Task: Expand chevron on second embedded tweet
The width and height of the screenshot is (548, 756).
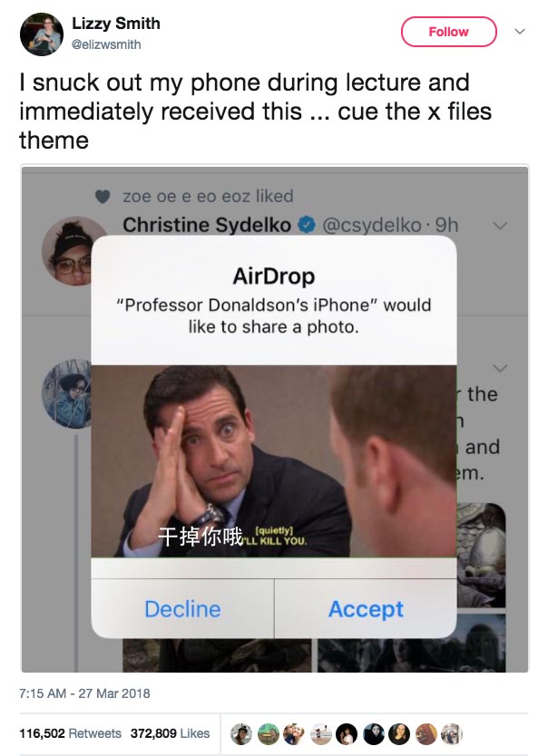Action: click(500, 368)
